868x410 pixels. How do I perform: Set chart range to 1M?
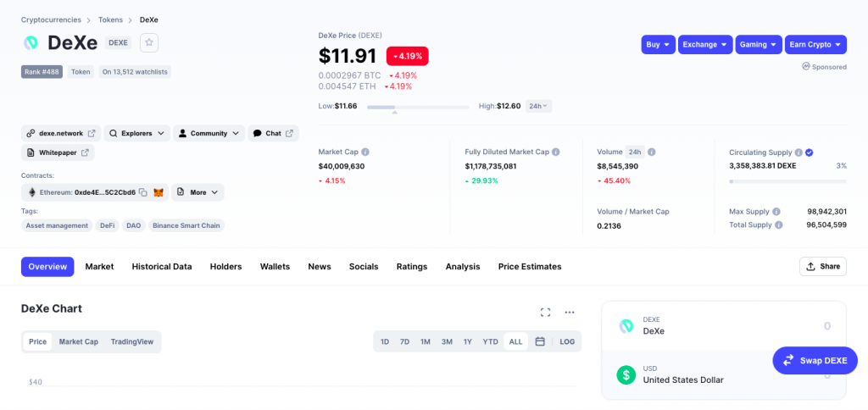pyautogui.click(x=426, y=342)
